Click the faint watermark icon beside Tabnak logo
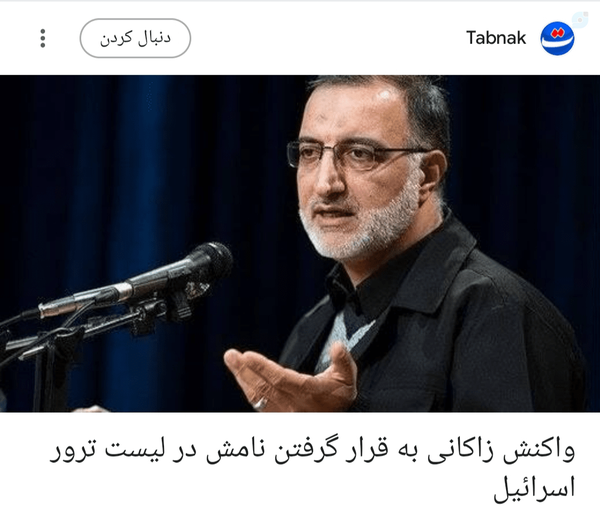Image resolution: width=600 pixels, height=520 pixels. pos(580,19)
